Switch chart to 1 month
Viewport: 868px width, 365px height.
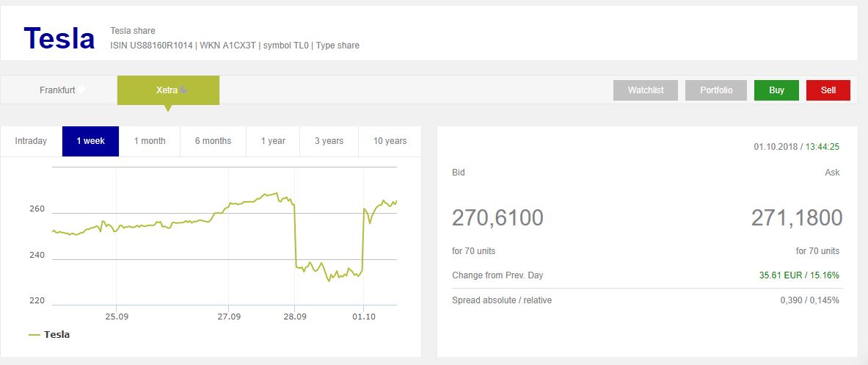[x=150, y=141]
